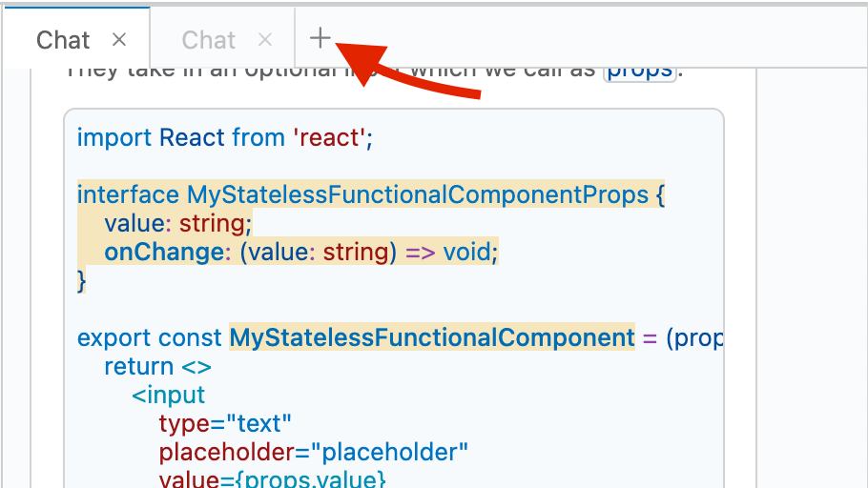Click the import keyword in the code block
Image resolution: width=868 pixels, height=488 pixels.
point(114,137)
